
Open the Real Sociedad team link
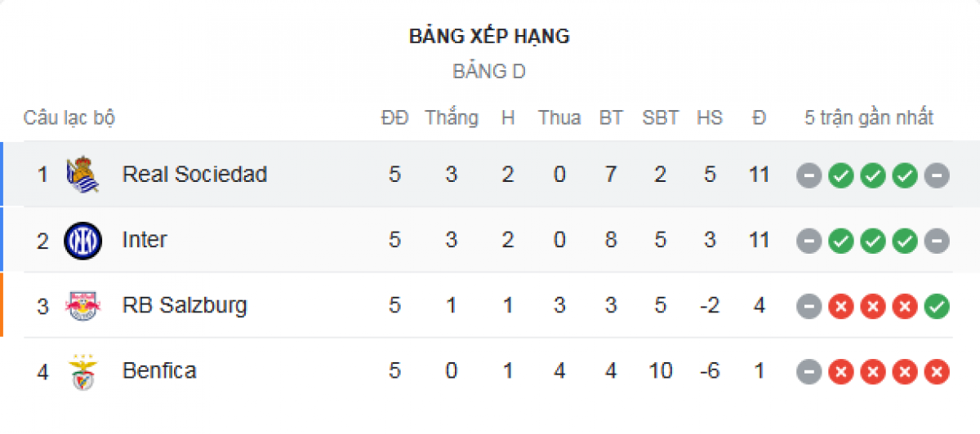(194, 175)
